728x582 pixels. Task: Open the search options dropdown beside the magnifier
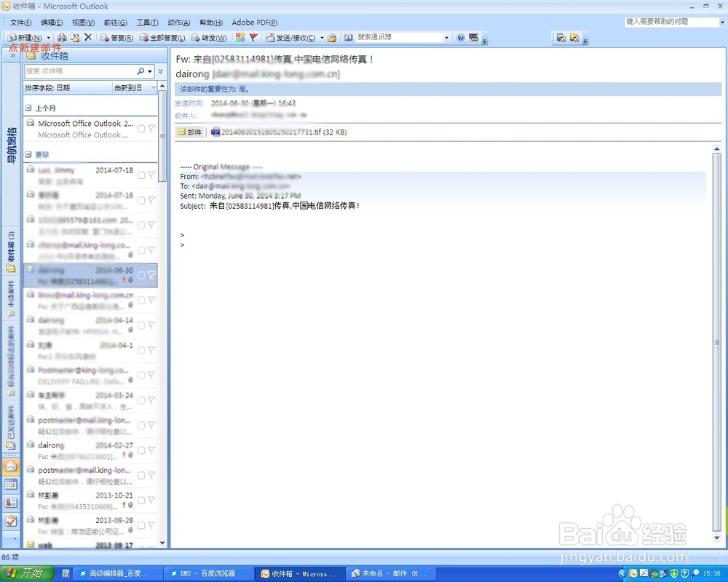(150, 71)
